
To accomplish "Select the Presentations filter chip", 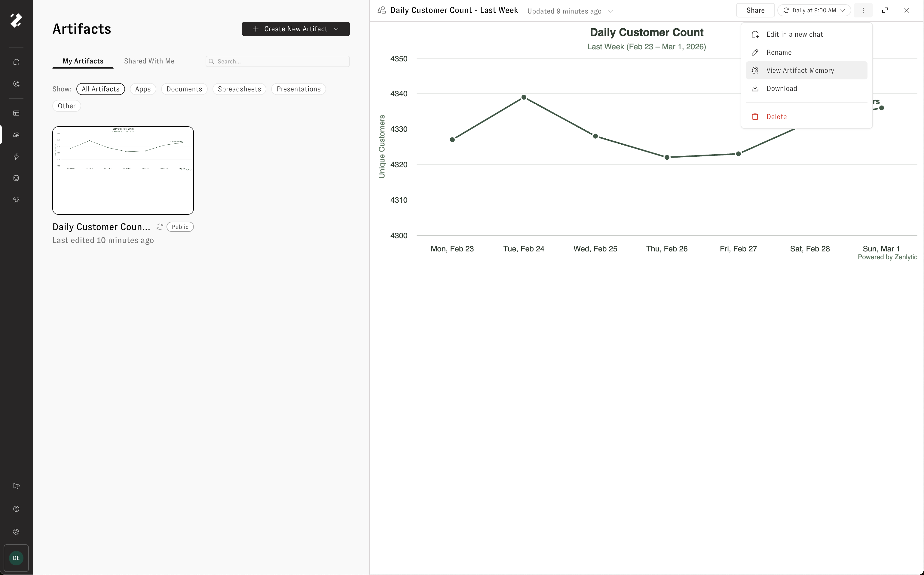I will (298, 89).
